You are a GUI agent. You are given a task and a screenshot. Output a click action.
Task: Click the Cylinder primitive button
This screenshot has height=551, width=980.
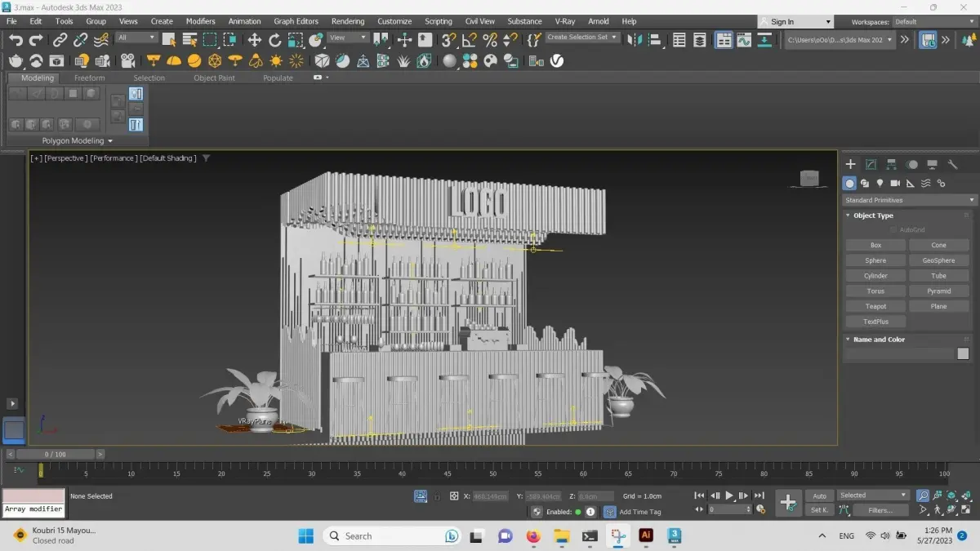coord(875,276)
